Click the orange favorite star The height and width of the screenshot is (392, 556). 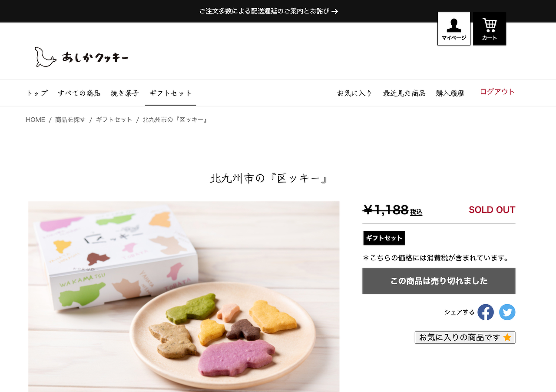pyautogui.click(x=507, y=337)
